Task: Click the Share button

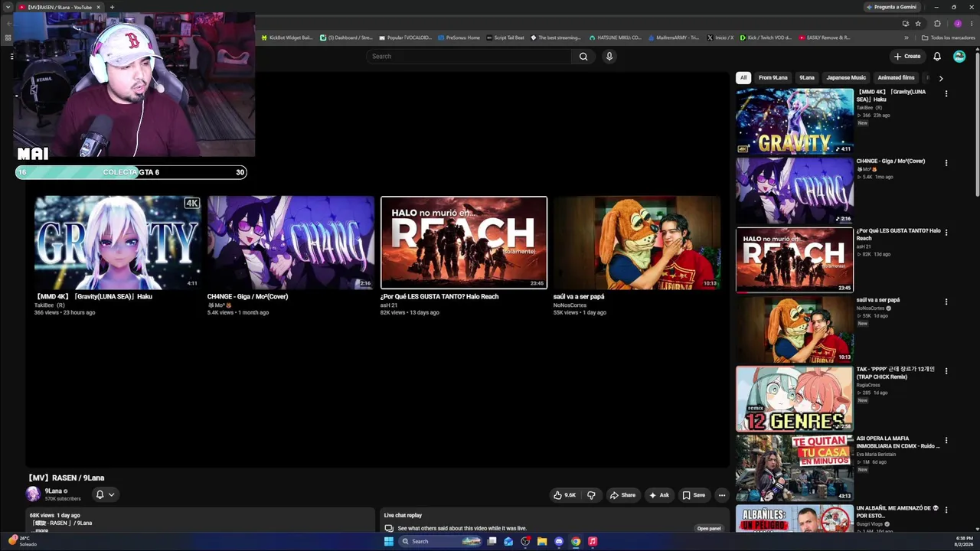Action: [622, 495]
